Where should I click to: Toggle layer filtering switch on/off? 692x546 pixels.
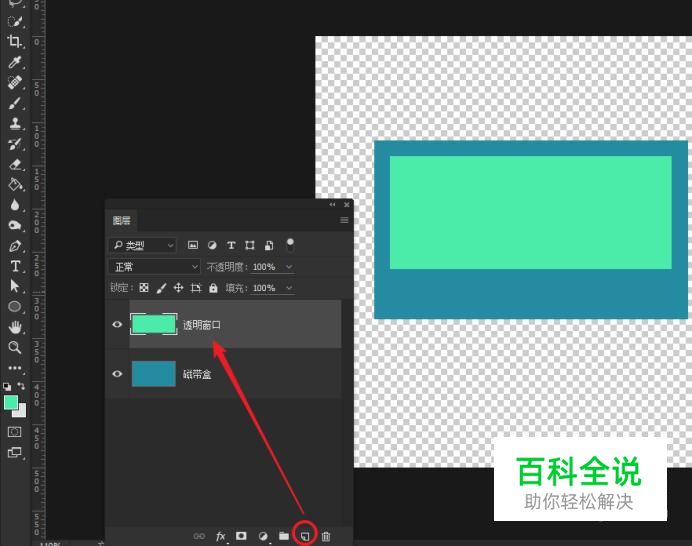[290, 245]
